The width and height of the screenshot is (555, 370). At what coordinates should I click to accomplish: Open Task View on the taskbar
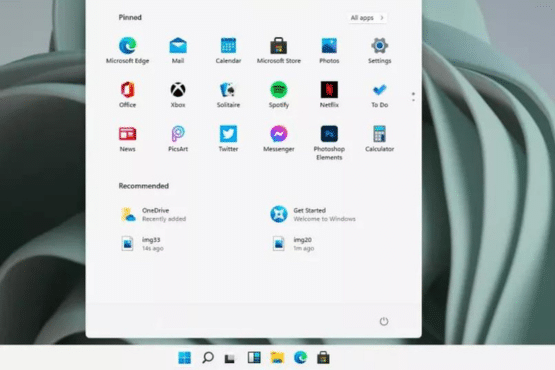point(230,358)
